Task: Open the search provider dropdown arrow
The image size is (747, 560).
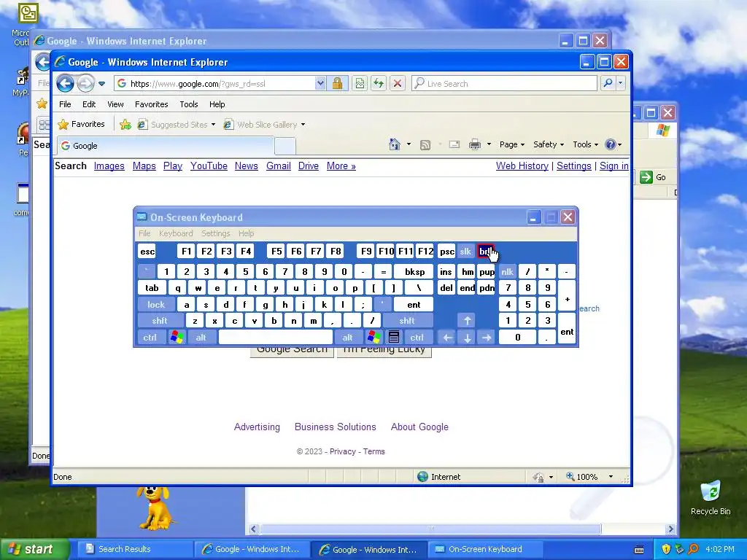Action: point(620,84)
